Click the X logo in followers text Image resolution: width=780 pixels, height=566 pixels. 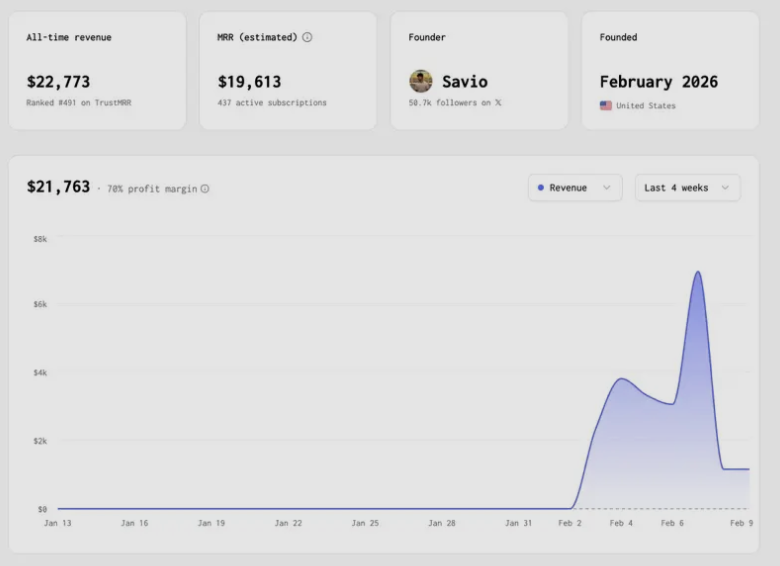(x=498, y=103)
